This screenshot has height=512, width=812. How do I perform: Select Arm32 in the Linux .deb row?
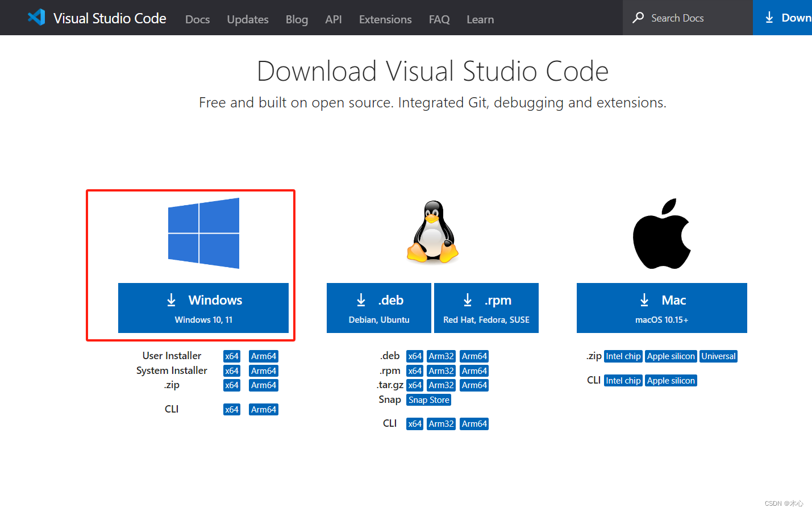[x=442, y=356]
